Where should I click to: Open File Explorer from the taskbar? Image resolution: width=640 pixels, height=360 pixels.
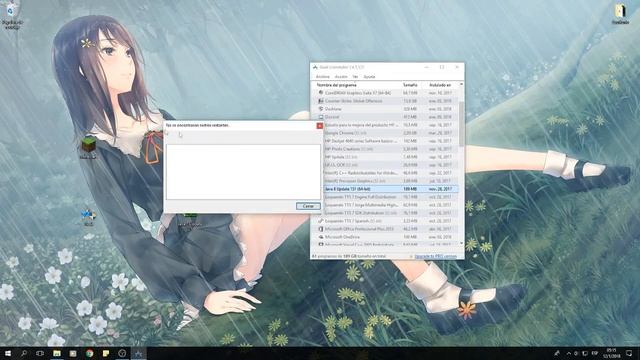[x=57, y=353]
